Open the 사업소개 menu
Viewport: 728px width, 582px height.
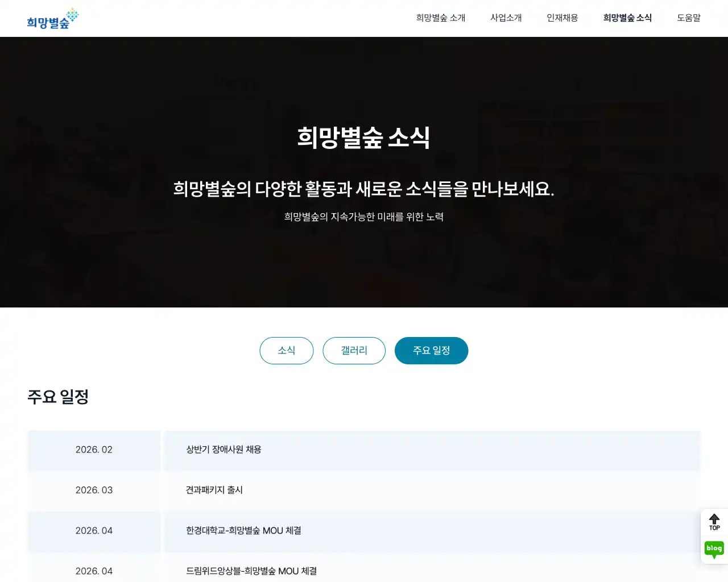tap(506, 18)
